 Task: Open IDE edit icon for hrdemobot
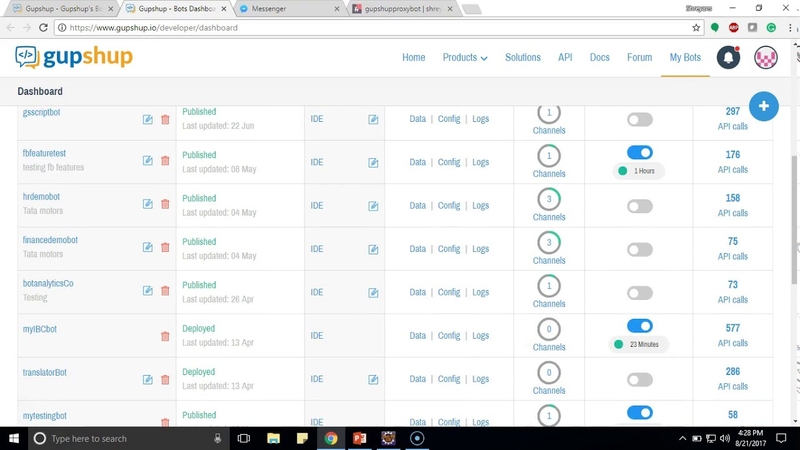coord(373,206)
